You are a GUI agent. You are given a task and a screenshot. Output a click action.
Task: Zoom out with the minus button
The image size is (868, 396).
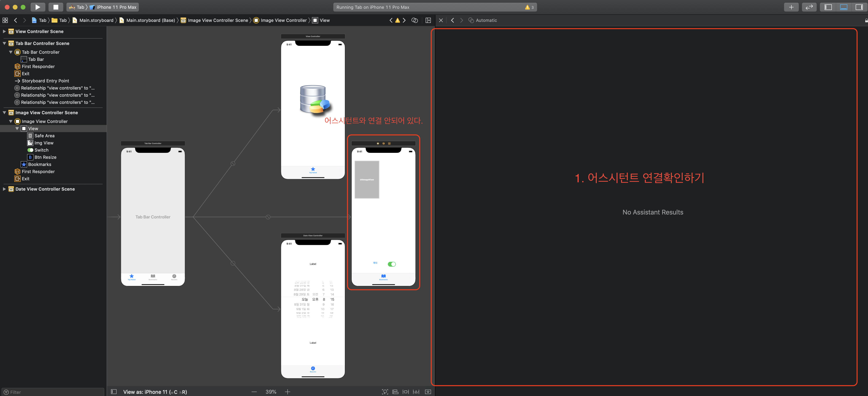click(x=254, y=392)
